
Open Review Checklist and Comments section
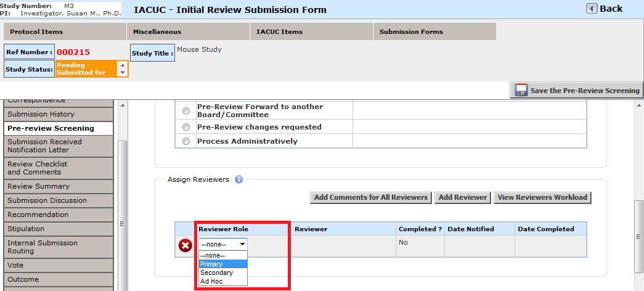click(59, 168)
